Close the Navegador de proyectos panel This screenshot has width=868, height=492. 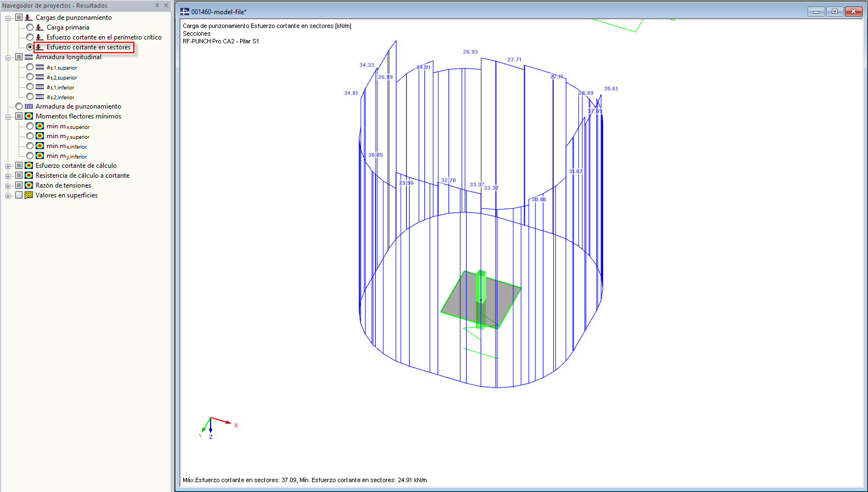point(166,5)
